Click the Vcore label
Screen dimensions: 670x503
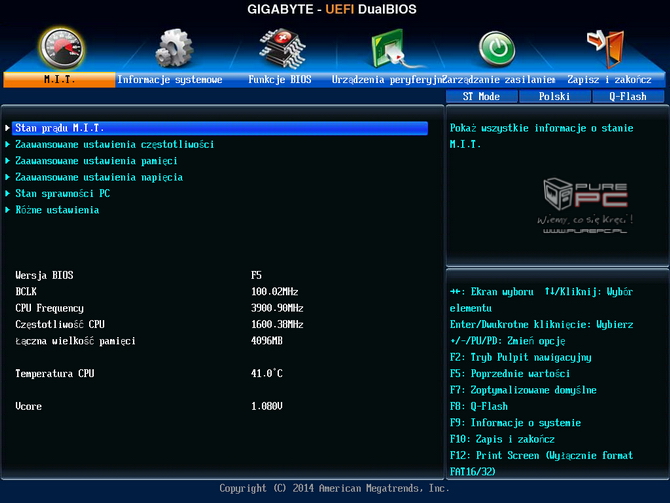tap(29, 406)
